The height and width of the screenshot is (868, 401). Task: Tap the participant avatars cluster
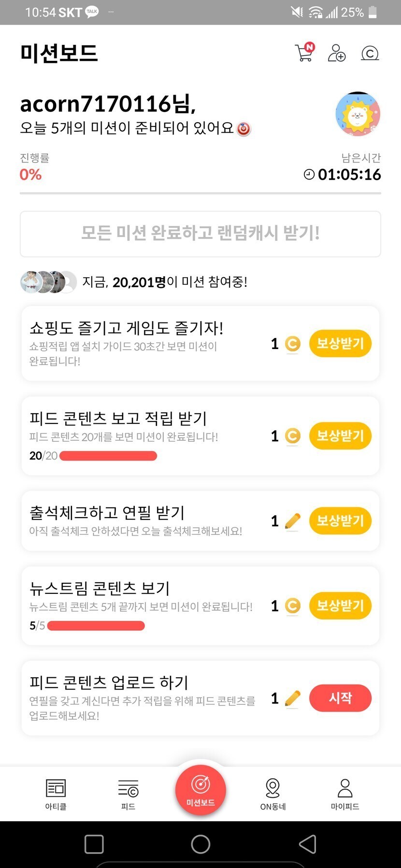[x=48, y=282]
